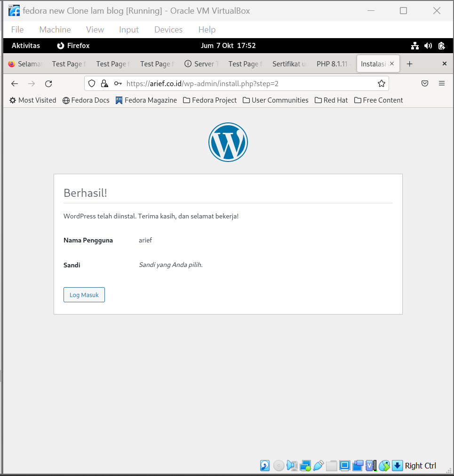Click the network adapter status icon
Viewport: 454px width, 476px height.
[305, 465]
